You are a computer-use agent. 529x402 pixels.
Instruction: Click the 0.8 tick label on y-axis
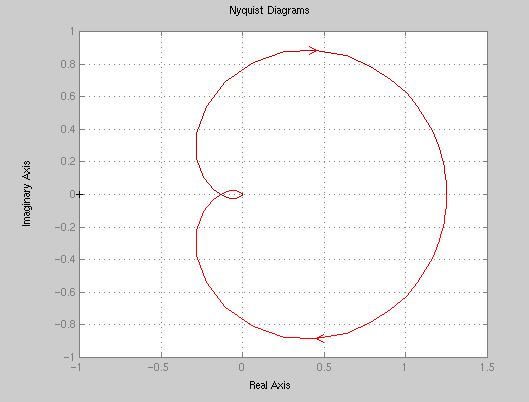tap(68, 64)
